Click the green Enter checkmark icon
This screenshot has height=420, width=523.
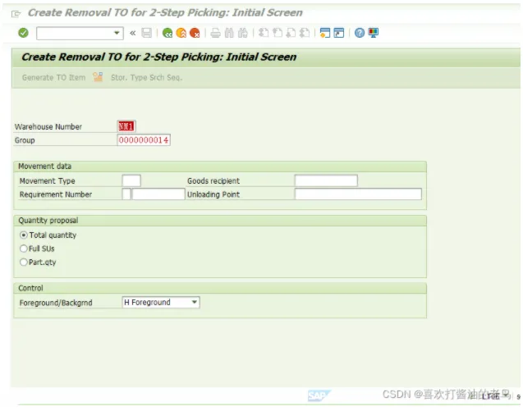[x=23, y=33]
